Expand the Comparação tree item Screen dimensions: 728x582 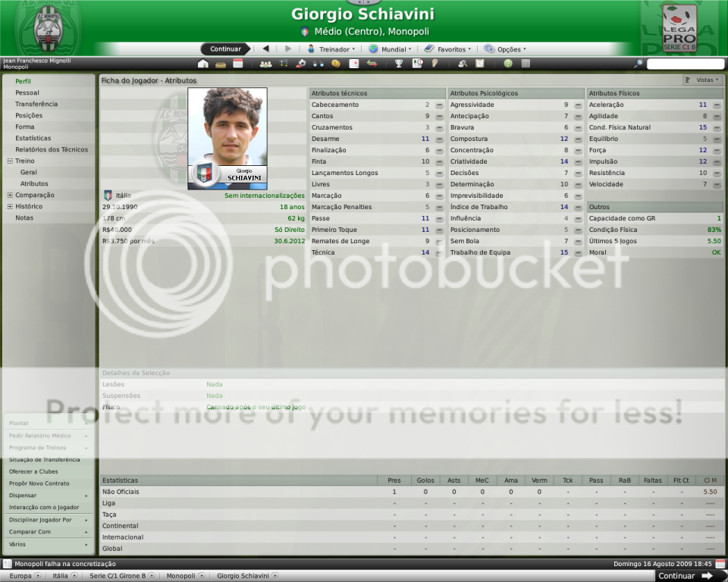[10, 195]
